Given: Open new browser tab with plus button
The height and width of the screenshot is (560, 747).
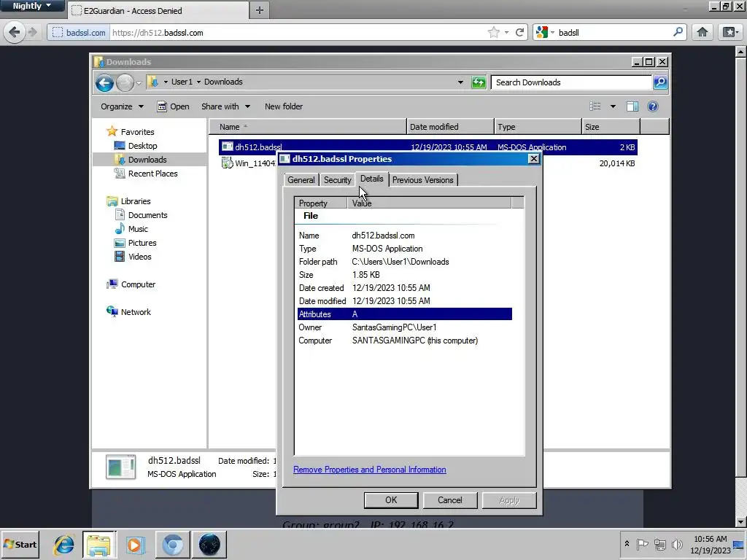Looking at the screenshot, I should pyautogui.click(x=259, y=10).
